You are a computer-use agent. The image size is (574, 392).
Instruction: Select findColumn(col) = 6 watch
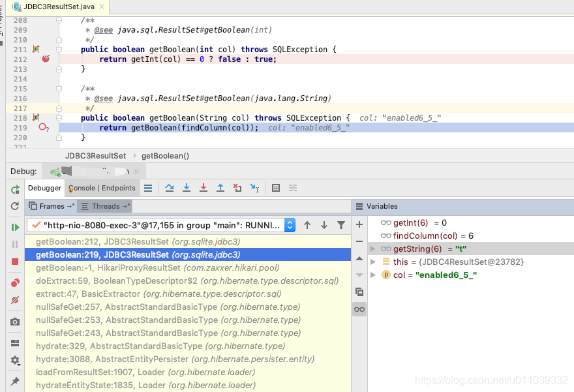coord(471,235)
